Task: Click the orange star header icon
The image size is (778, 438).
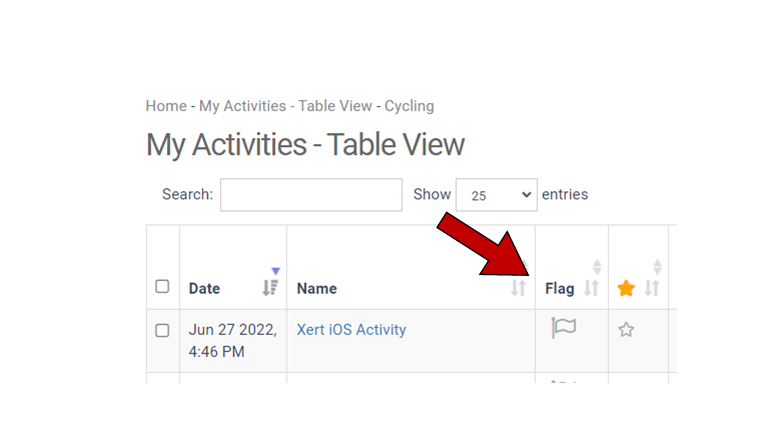Action: (626, 288)
